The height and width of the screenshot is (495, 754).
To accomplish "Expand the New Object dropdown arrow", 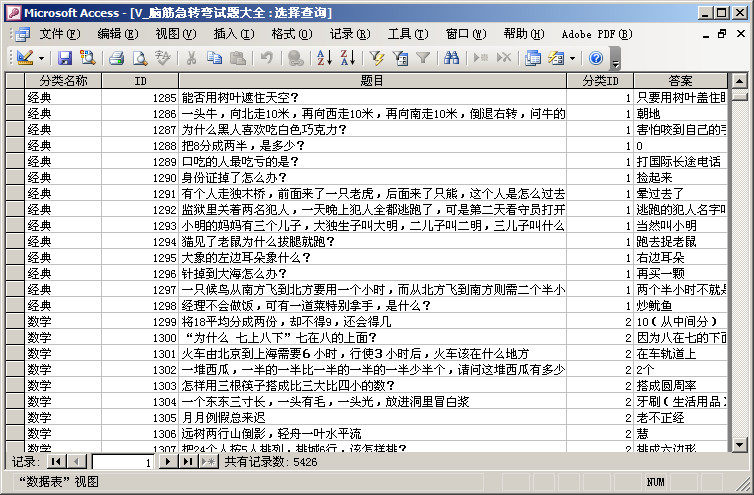I will (572, 59).
